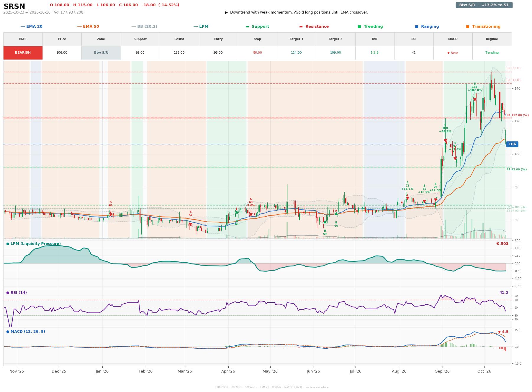Click the RSI value 41.2 readout

click(x=504, y=293)
